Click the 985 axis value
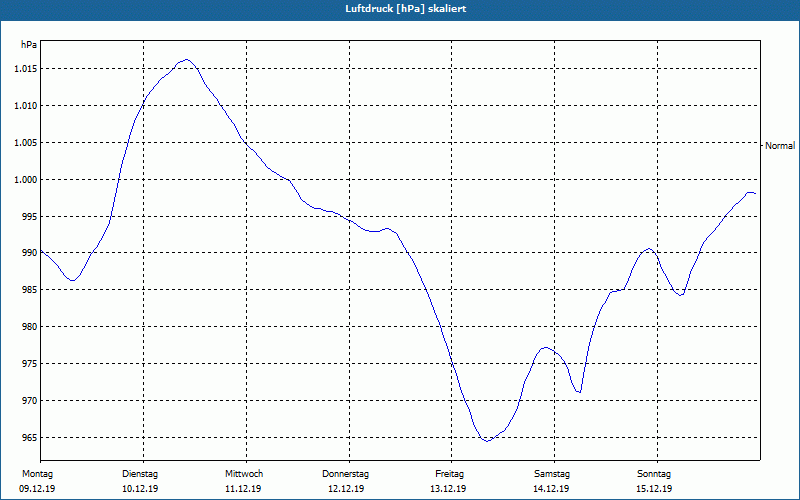Screen dimensions: 800x500 (x=29, y=289)
